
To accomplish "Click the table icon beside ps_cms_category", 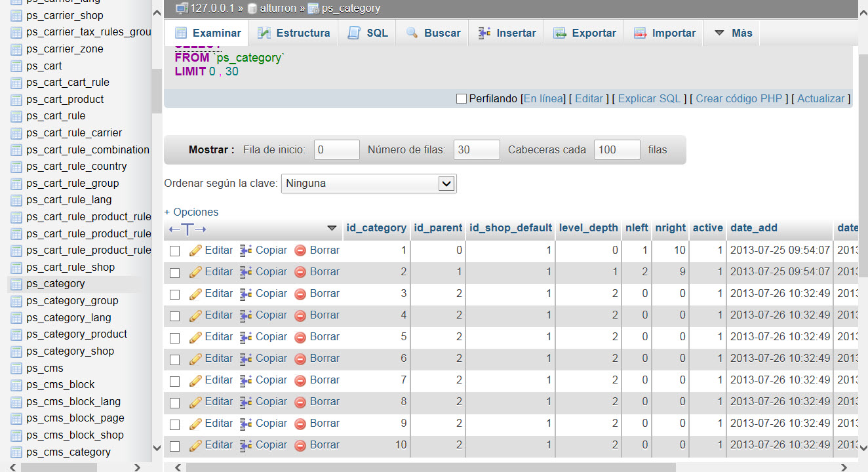I will (x=16, y=452).
